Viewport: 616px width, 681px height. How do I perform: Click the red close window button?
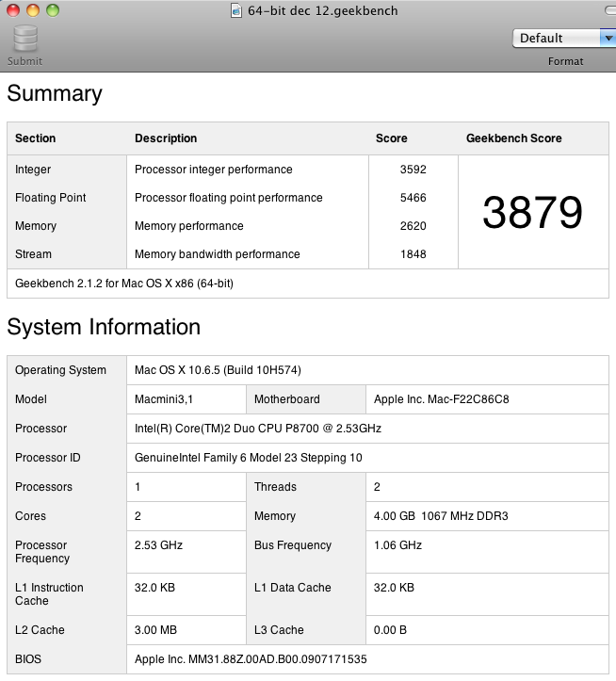(13, 10)
